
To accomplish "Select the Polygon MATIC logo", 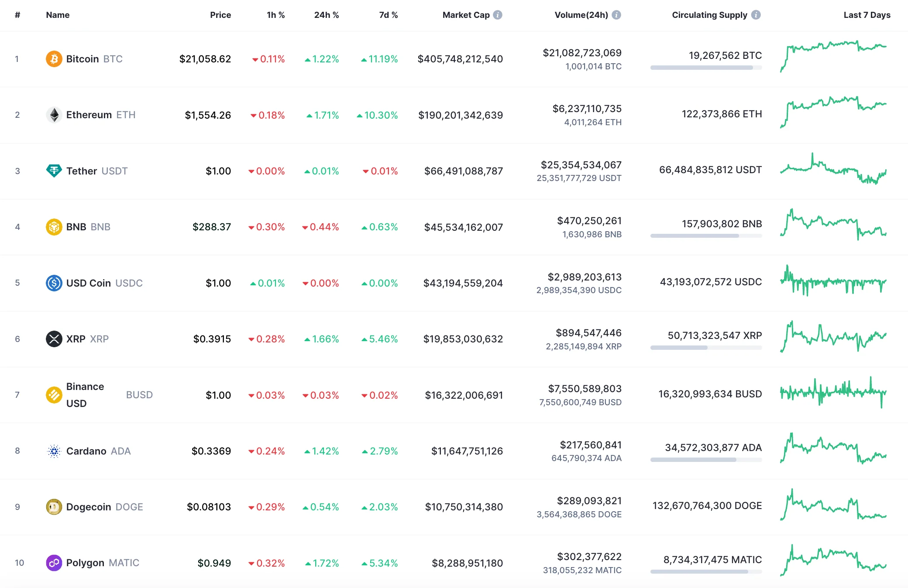I will (54, 563).
